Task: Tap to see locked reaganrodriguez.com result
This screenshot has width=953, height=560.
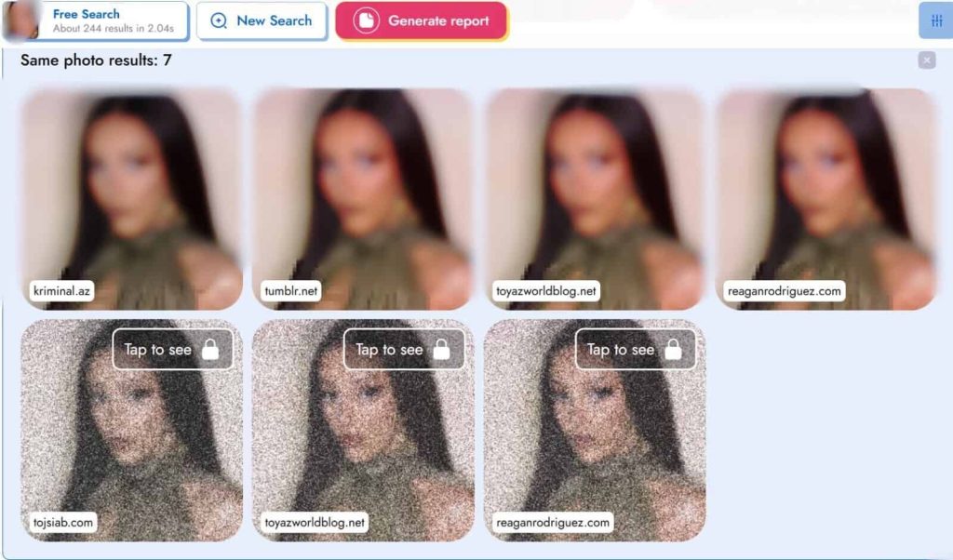Action: pyautogui.click(x=636, y=349)
